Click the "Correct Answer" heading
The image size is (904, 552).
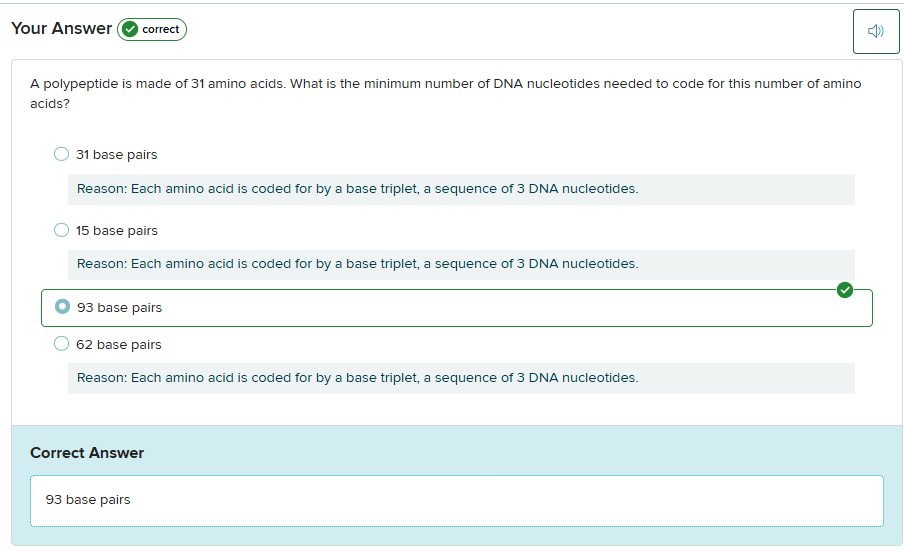pos(87,453)
